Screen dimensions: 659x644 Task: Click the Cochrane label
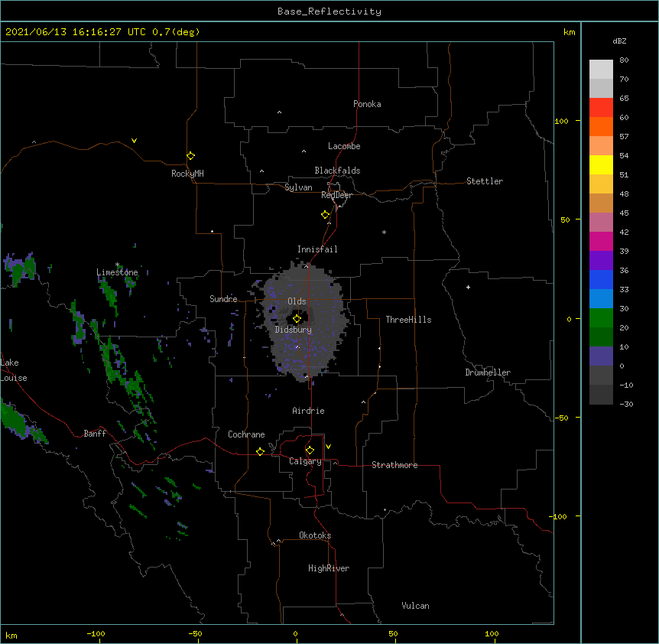point(246,434)
